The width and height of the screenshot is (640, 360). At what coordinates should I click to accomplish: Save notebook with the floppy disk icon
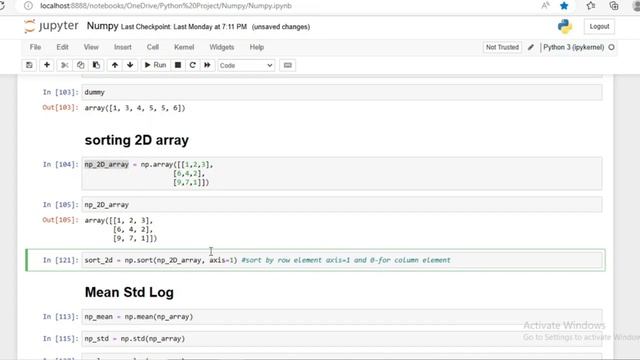pyautogui.click(x=29, y=65)
